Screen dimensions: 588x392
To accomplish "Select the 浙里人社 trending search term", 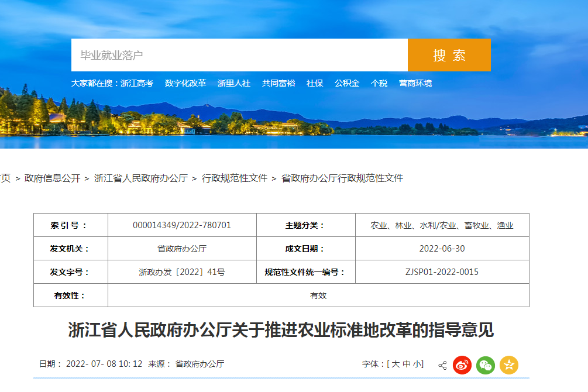I will [x=234, y=83].
